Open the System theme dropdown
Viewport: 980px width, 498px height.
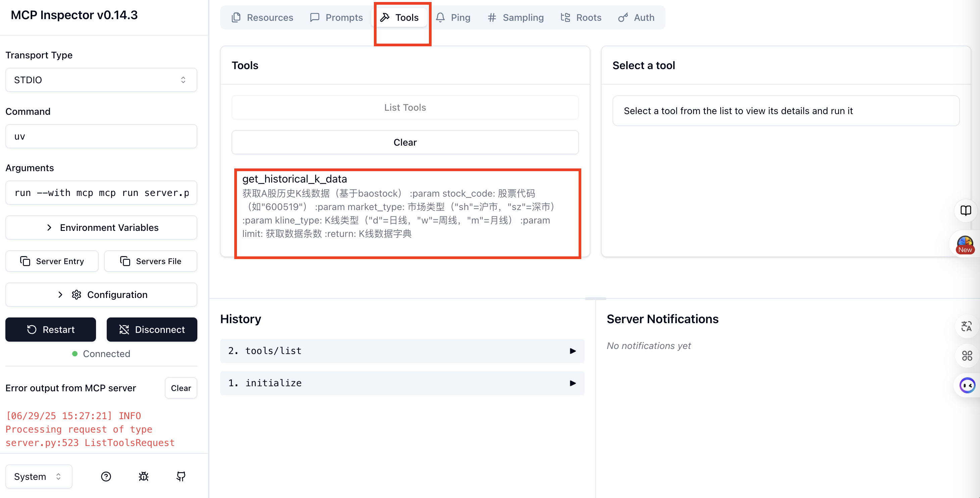[38, 476]
